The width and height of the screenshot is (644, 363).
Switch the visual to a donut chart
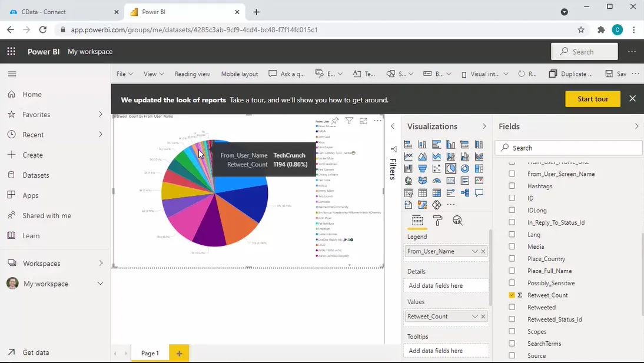pos(463,168)
